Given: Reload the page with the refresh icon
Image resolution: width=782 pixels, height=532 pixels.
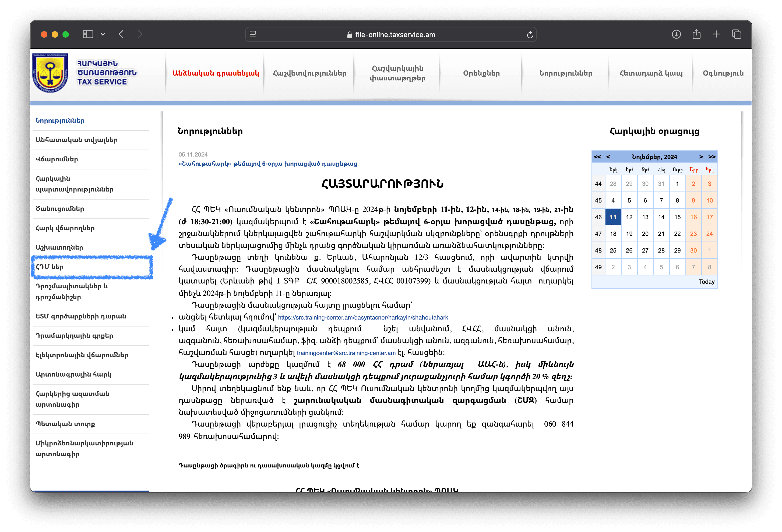Looking at the screenshot, I should tap(530, 35).
